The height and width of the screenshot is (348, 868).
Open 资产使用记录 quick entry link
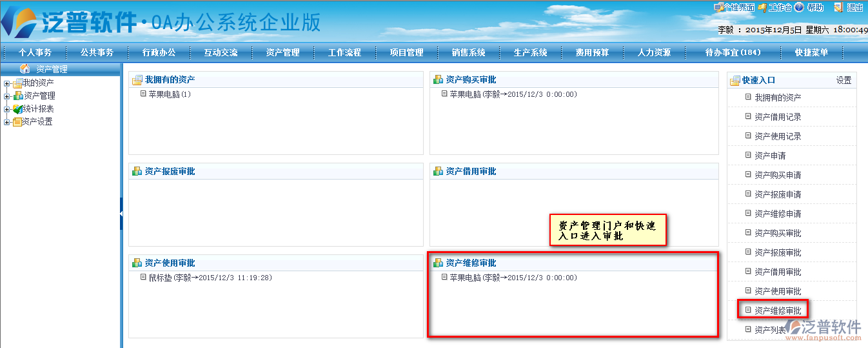tap(778, 136)
